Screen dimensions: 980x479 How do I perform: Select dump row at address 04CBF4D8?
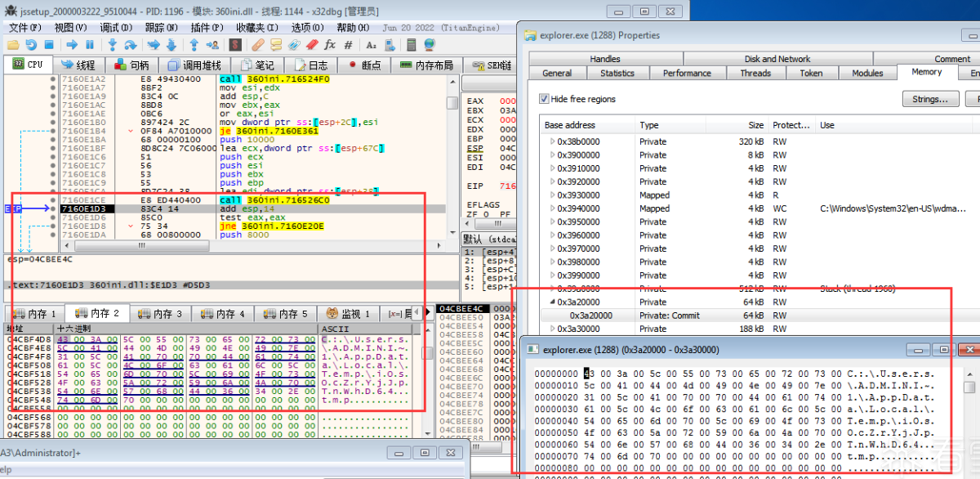point(212,338)
